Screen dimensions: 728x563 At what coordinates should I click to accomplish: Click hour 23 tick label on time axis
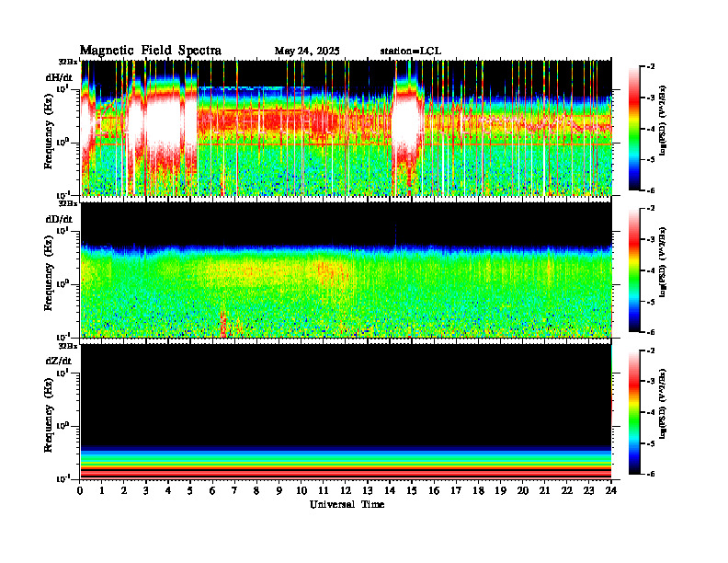pyautogui.click(x=589, y=491)
